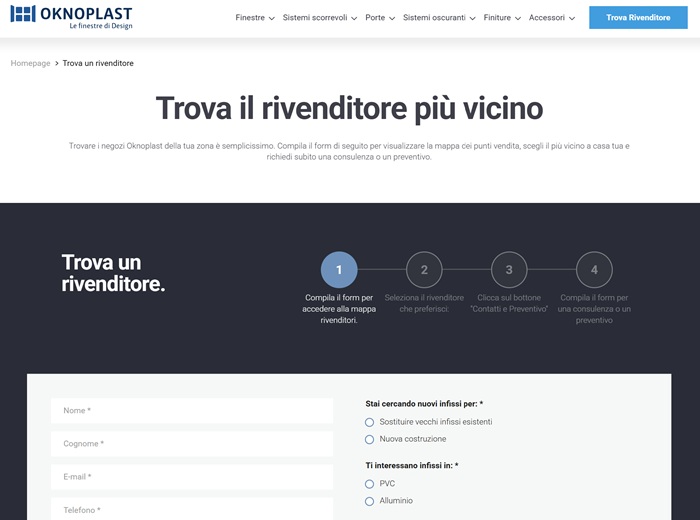The width and height of the screenshot is (700, 520).
Task: Expand the chevron next to Sistemi scorrevoli
Action: click(354, 18)
